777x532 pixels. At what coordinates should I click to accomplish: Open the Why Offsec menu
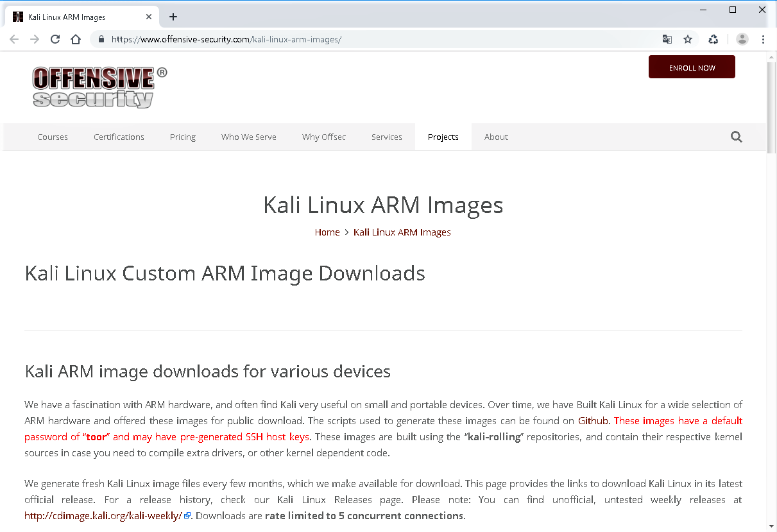(x=324, y=137)
